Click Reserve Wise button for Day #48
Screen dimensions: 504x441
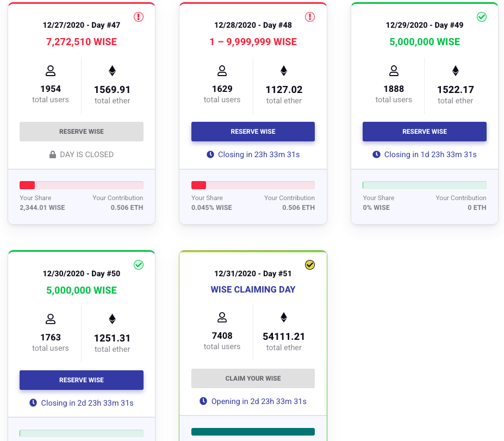[x=253, y=132]
